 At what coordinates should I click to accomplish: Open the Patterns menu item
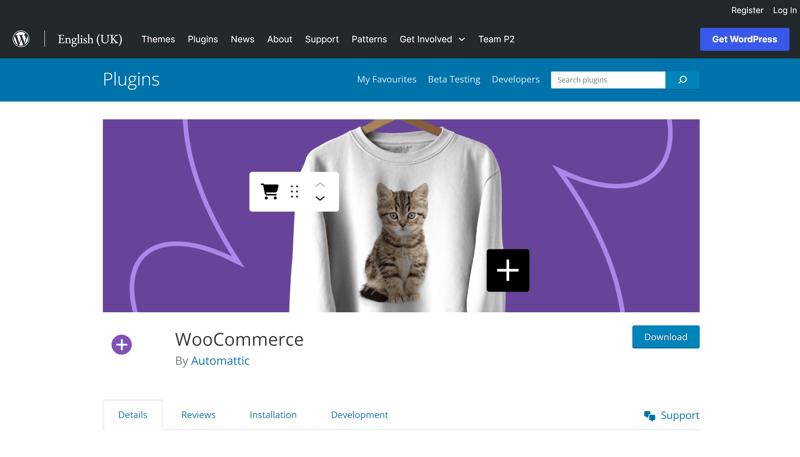(369, 39)
